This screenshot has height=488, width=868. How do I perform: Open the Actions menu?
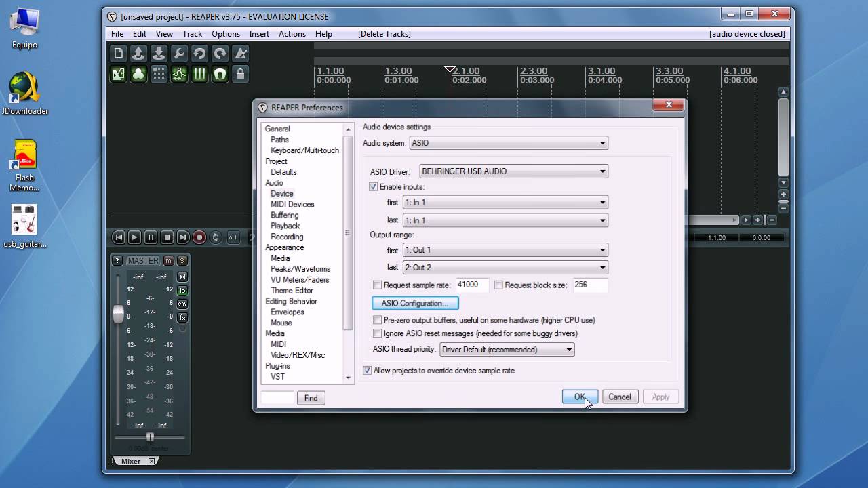pos(292,34)
